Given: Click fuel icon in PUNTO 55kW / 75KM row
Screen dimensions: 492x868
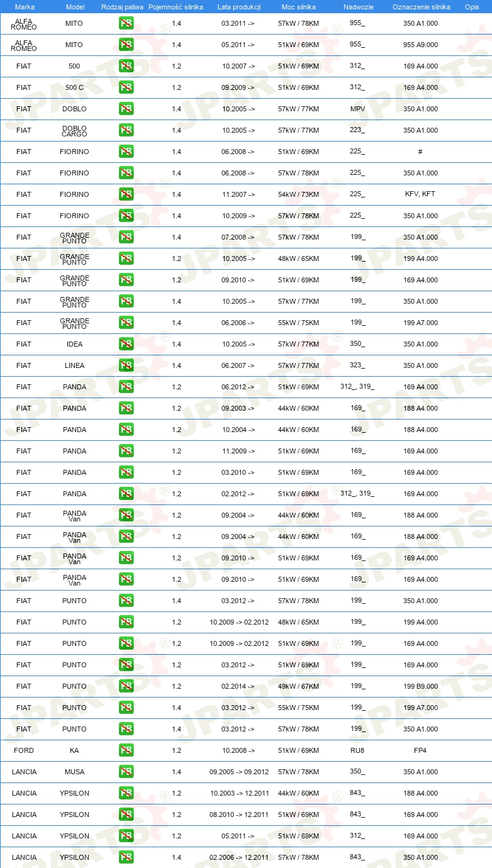Looking at the screenshot, I should tap(126, 708).
